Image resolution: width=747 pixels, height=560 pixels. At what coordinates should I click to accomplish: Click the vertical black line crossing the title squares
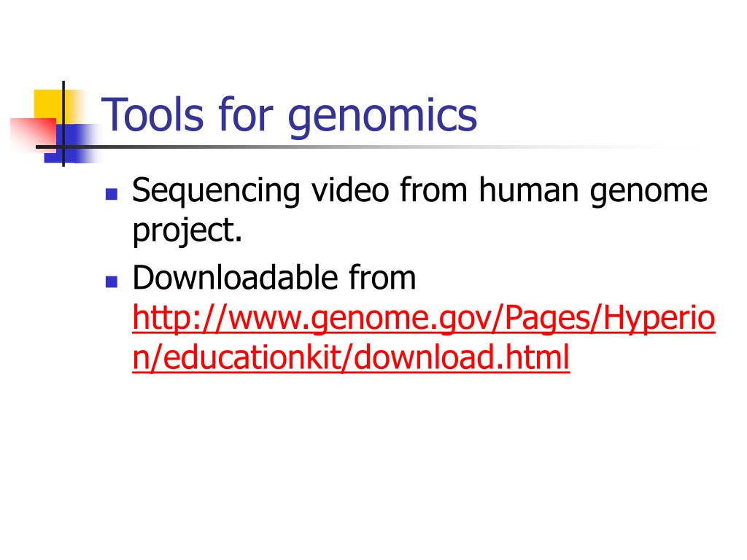pos(63,124)
